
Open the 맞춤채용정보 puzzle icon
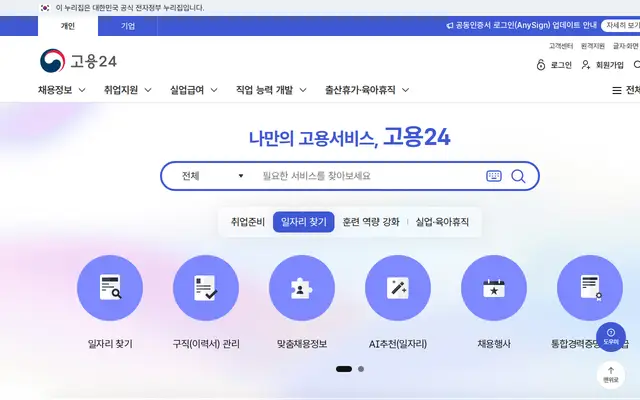pyautogui.click(x=302, y=288)
